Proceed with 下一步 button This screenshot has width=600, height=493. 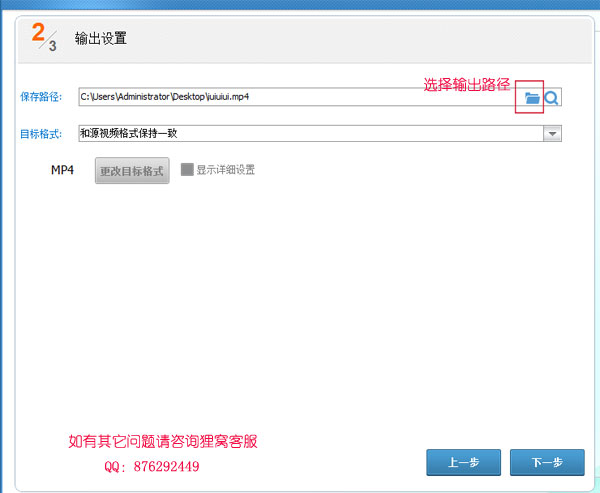(x=547, y=462)
